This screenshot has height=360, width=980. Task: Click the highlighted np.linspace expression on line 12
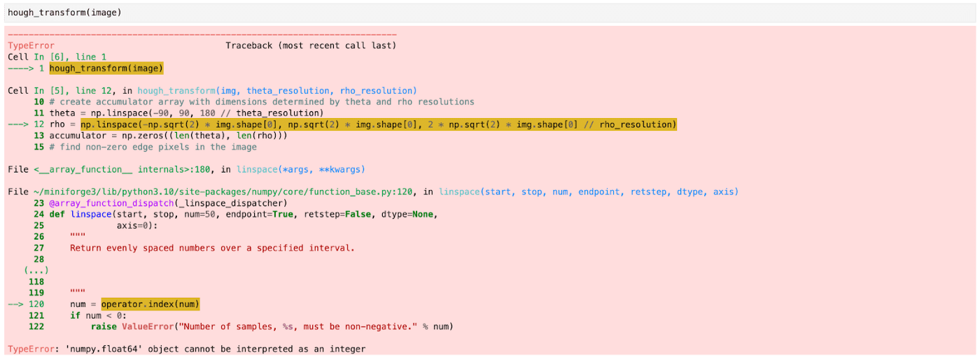pos(379,124)
